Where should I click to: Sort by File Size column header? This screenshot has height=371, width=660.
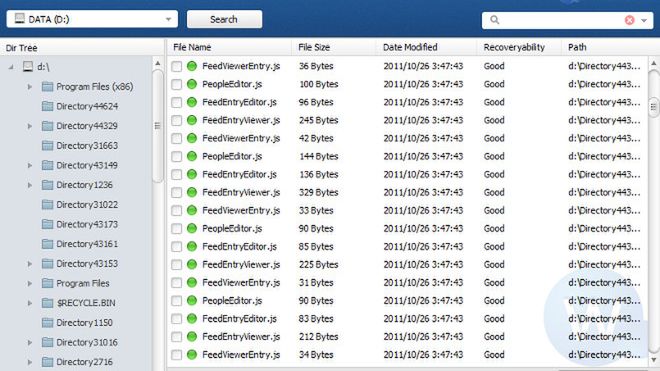point(333,47)
